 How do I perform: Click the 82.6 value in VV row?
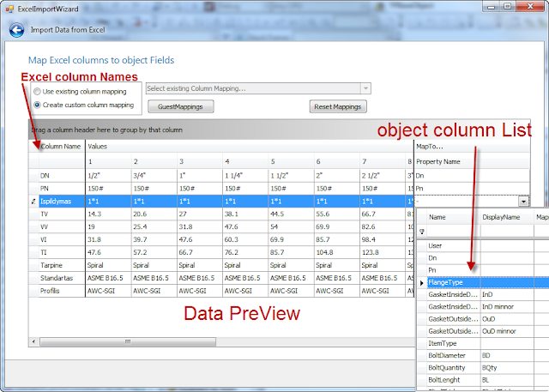(x=383, y=226)
